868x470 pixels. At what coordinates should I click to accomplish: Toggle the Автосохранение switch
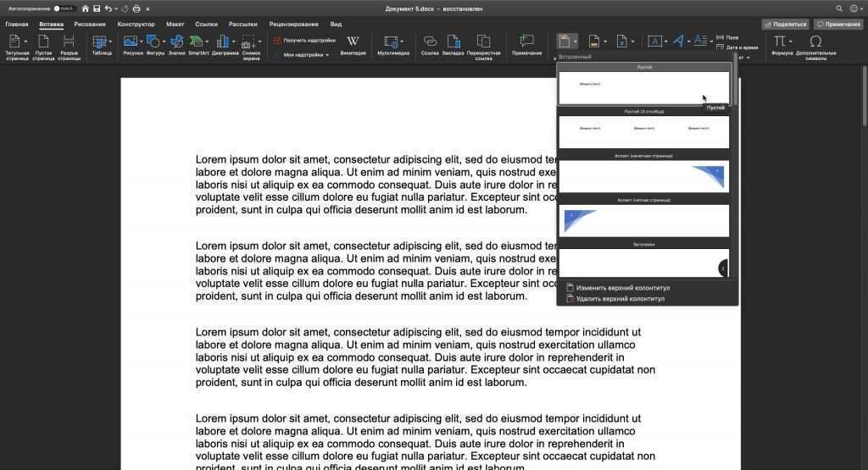[x=64, y=8]
